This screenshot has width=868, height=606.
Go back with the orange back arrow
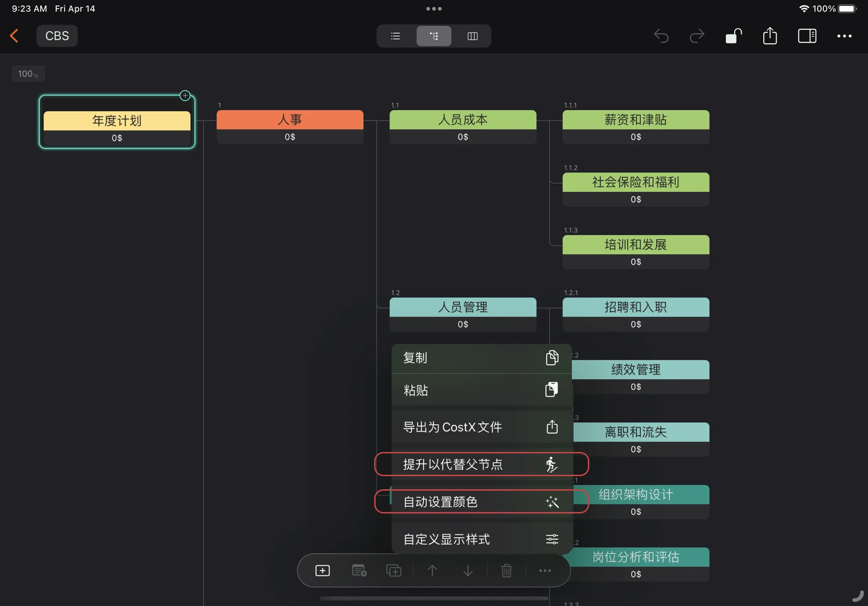[x=14, y=35]
